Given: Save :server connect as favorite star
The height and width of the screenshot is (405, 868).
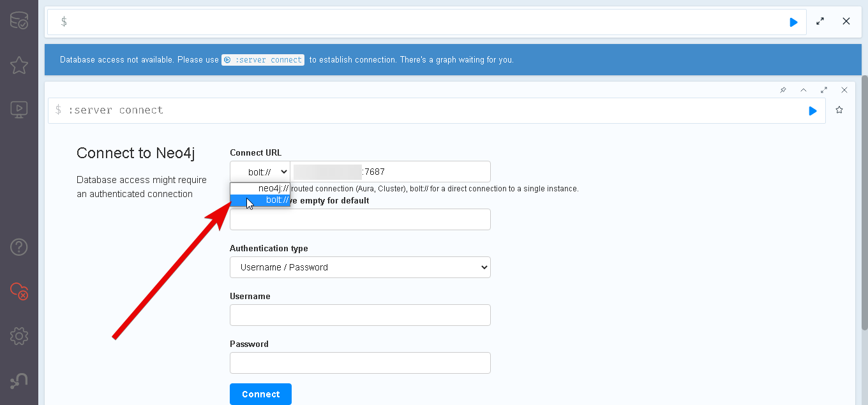Looking at the screenshot, I should click(x=839, y=110).
